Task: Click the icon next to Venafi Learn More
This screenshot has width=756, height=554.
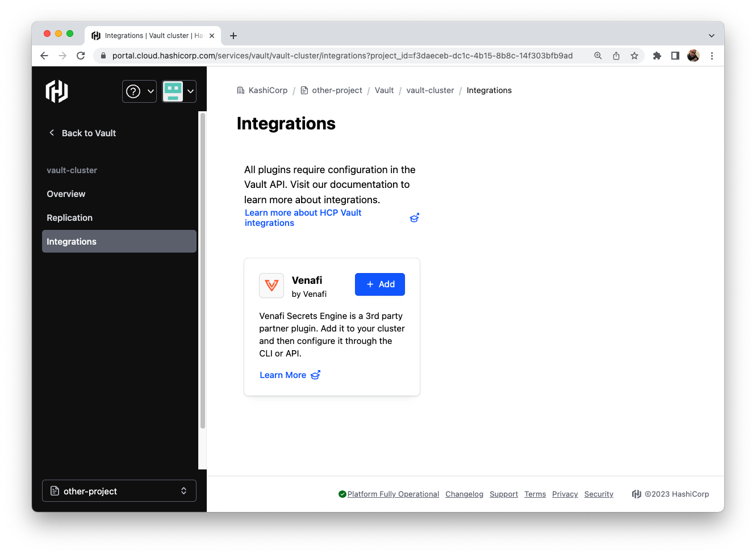Action: tap(316, 375)
